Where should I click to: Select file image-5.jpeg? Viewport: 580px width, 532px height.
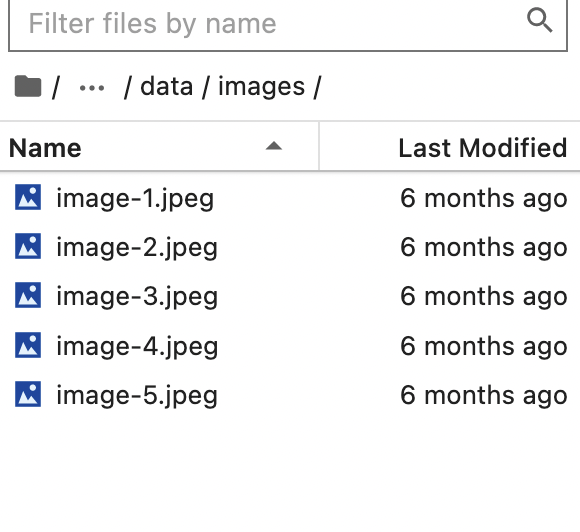(290, 395)
